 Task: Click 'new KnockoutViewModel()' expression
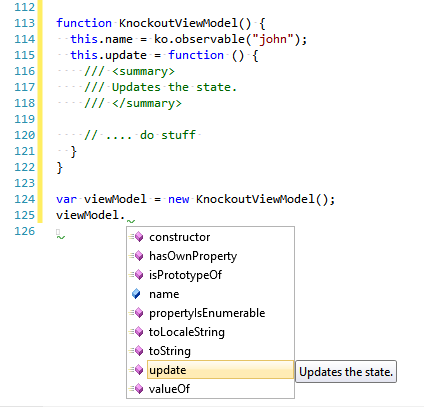[x=248, y=199]
